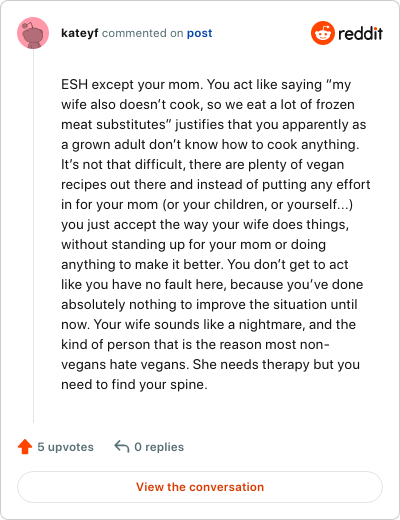400x520 pixels.
Task: Click the vertical comment thread line
Action: click(x=33, y=236)
